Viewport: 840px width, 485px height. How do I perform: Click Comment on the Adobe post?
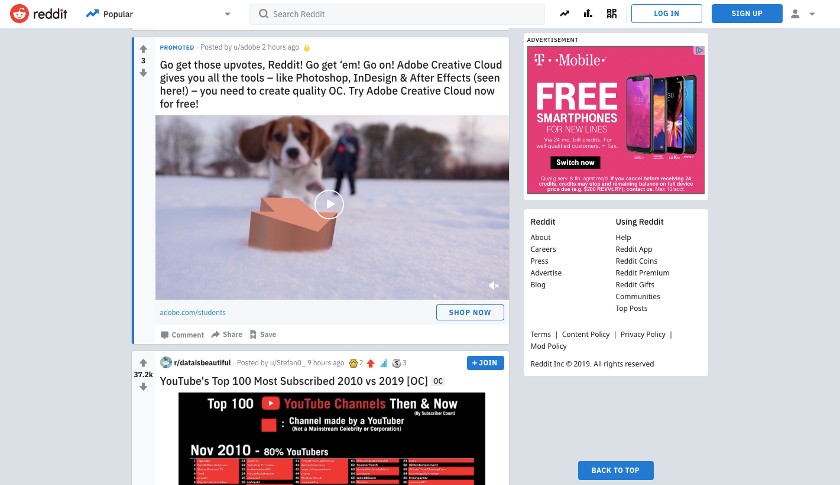pos(182,334)
